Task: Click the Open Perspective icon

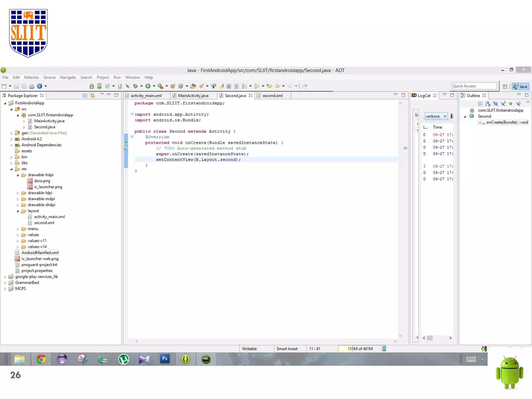Action: 505,86
